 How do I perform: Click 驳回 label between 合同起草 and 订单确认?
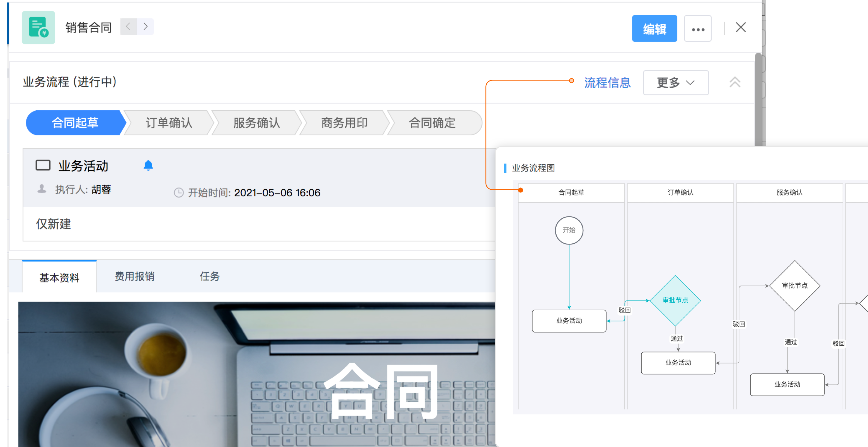624,310
